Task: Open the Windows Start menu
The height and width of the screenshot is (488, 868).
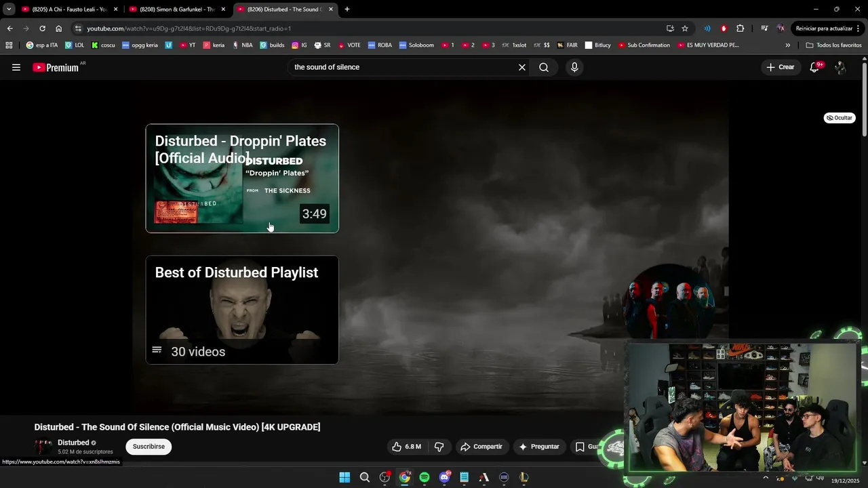Action: coord(344,477)
